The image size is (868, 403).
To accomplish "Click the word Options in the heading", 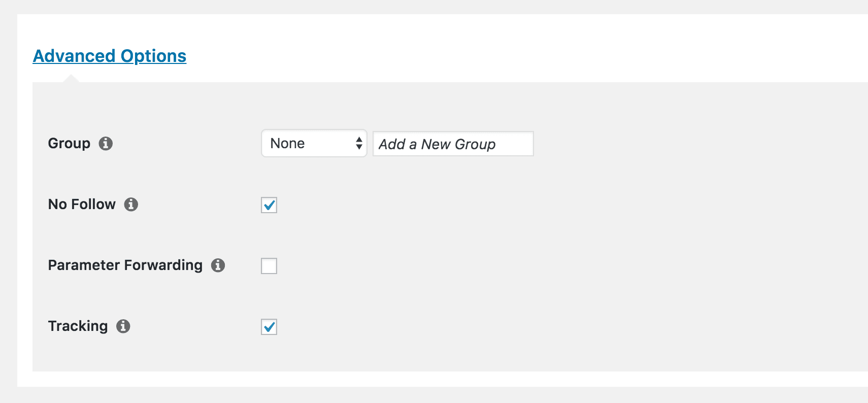I will click(153, 56).
